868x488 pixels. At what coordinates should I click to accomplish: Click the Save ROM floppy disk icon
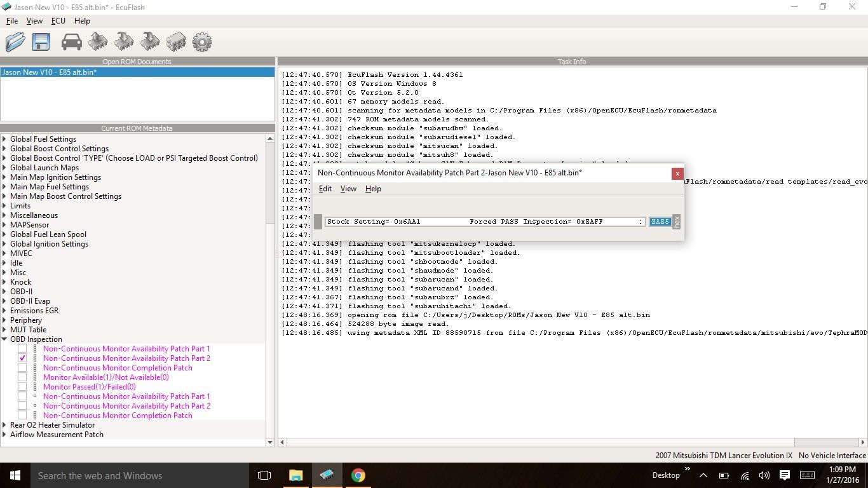click(x=41, y=42)
